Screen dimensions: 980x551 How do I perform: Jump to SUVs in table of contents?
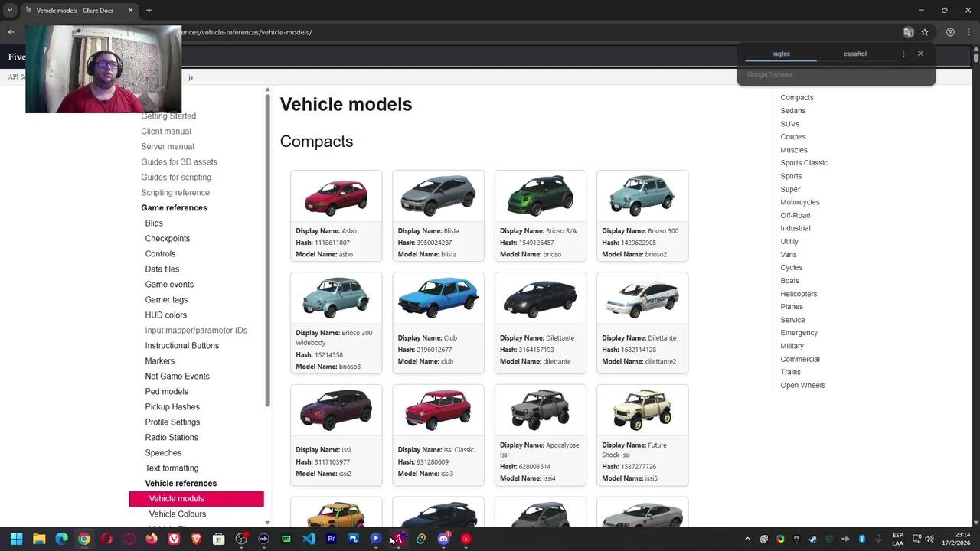(789, 124)
